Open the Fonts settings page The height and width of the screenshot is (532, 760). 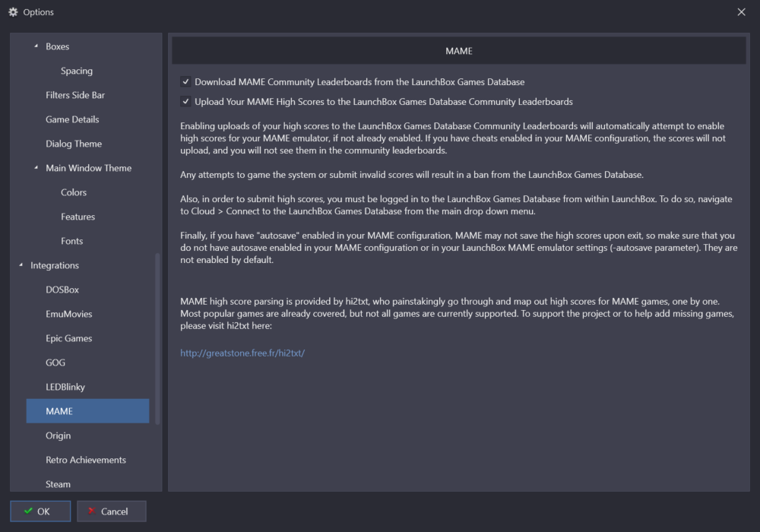(71, 241)
